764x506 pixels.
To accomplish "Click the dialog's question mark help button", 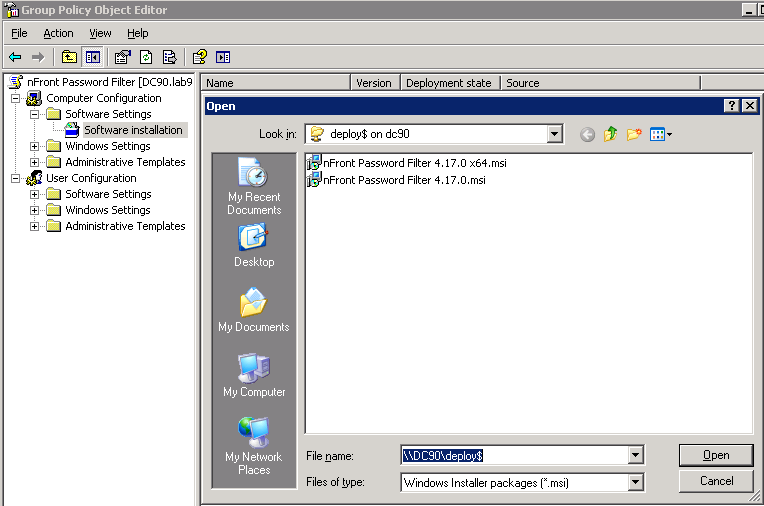I will click(731, 106).
